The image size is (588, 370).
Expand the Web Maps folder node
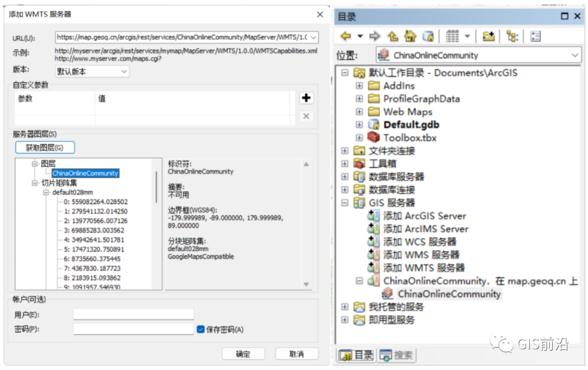tap(359, 112)
